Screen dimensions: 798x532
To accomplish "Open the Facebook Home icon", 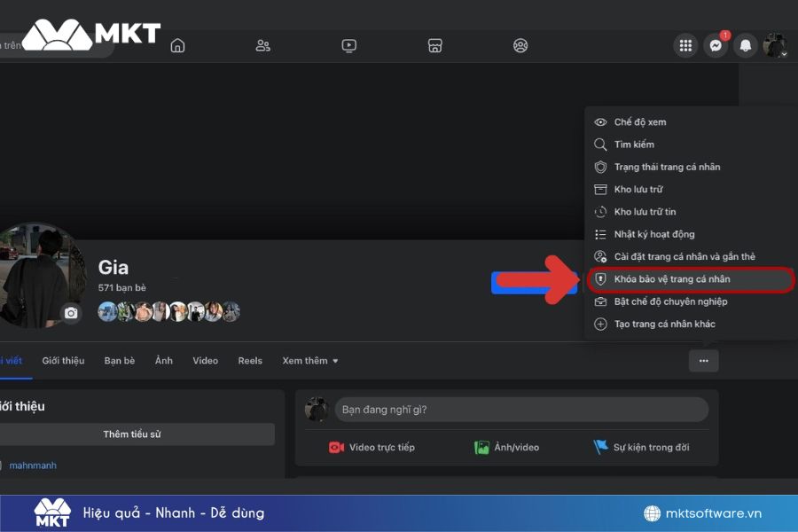I will (177, 45).
